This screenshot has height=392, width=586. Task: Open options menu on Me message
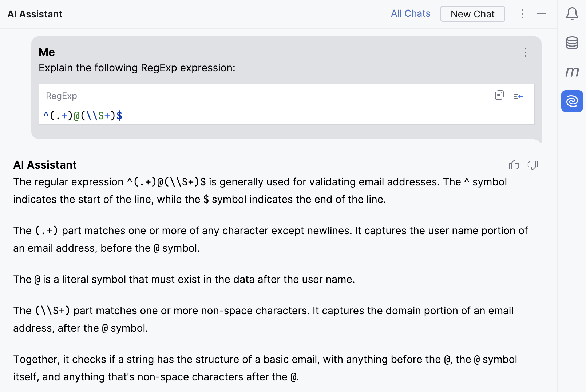[x=525, y=52]
